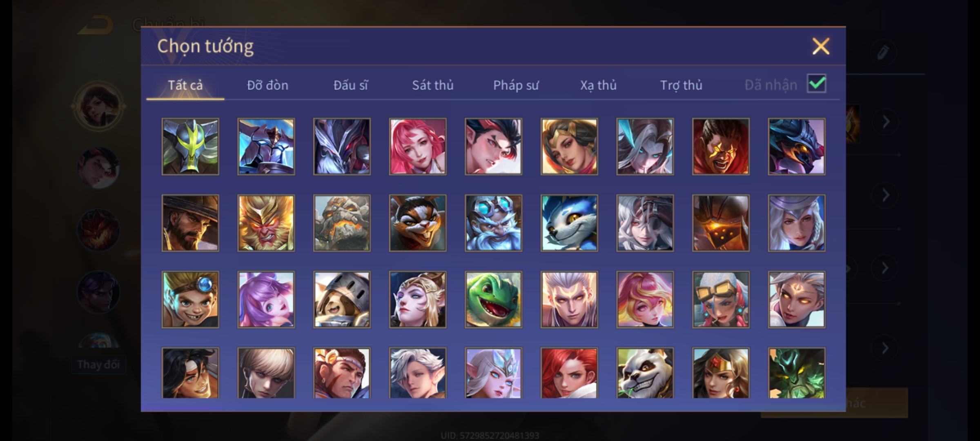Select the Tất cả tab
980x441 pixels.
point(185,85)
